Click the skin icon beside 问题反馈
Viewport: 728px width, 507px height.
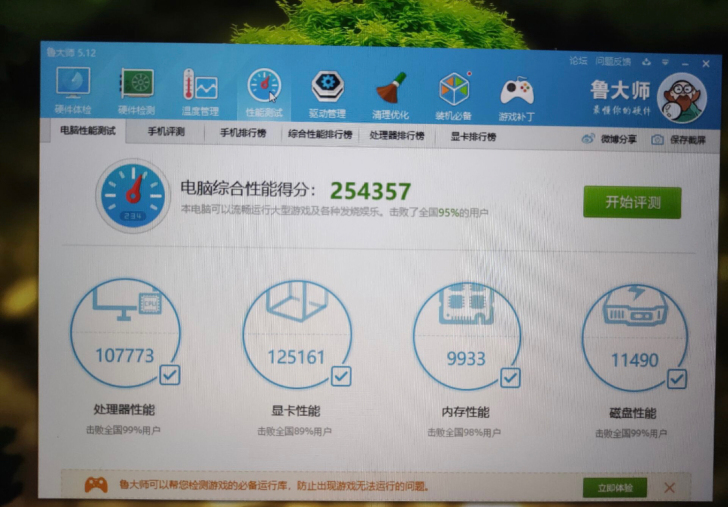pos(646,62)
